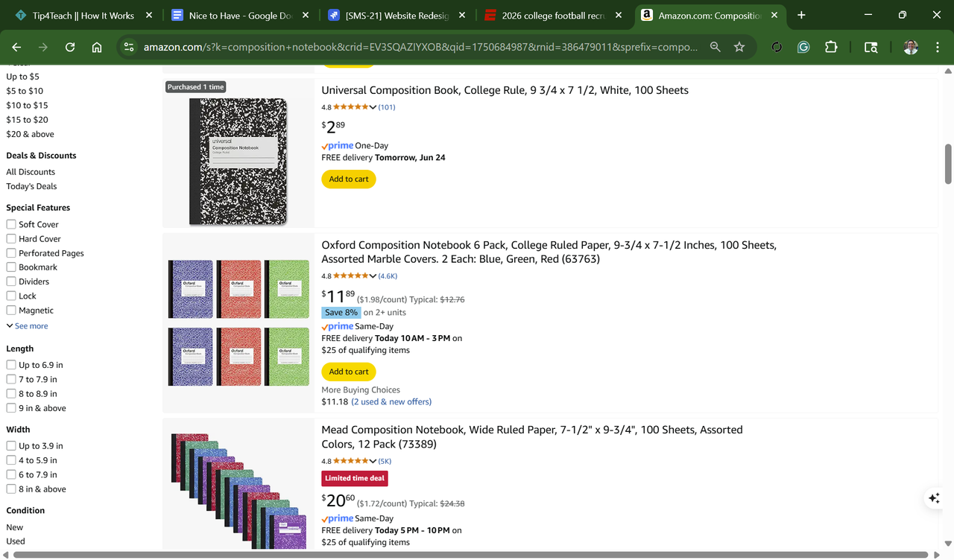Open the zoom magnifier icon in address bar
This screenshot has width=954, height=560.
715,47
